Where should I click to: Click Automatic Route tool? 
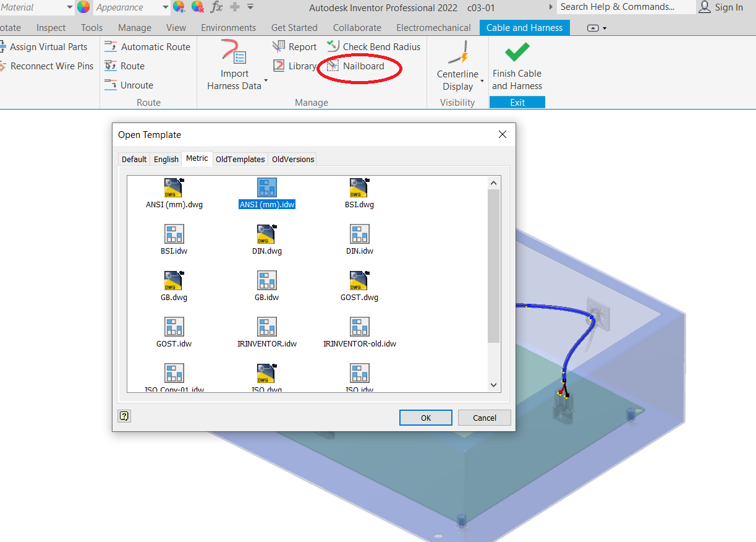[x=147, y=46]
